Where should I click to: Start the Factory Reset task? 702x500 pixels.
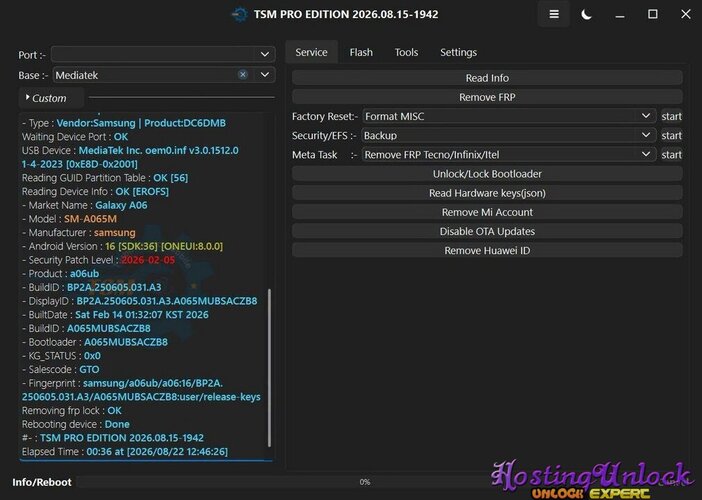672,116
